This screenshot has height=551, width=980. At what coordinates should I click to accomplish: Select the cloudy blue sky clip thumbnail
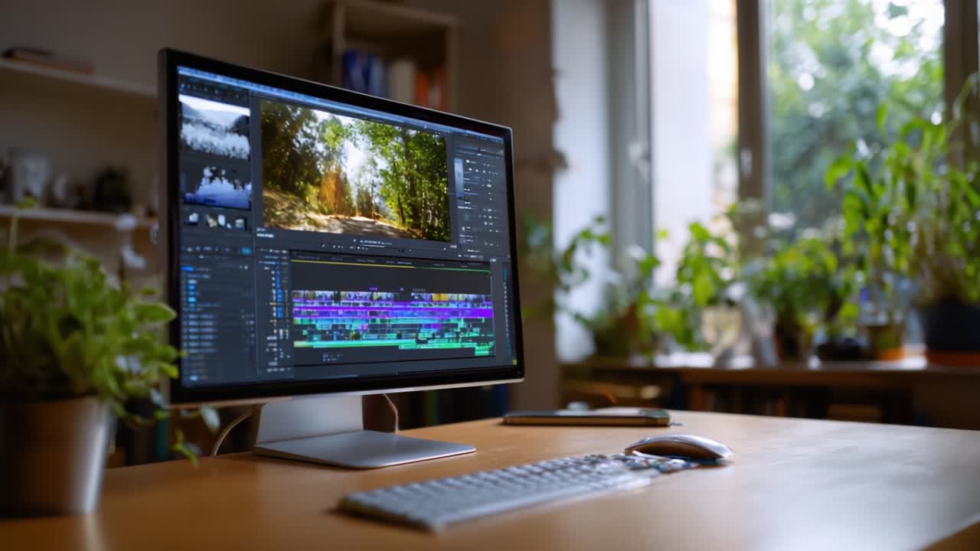coord(216,187)
